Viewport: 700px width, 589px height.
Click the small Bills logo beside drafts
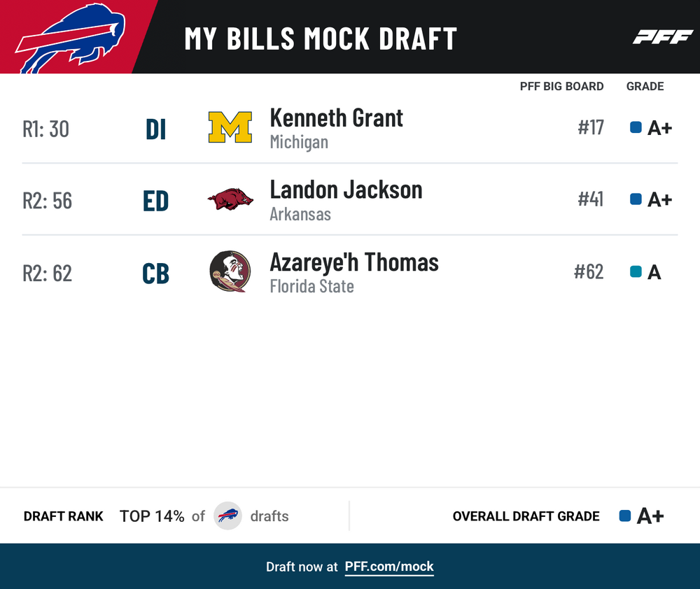coord(227,516)
